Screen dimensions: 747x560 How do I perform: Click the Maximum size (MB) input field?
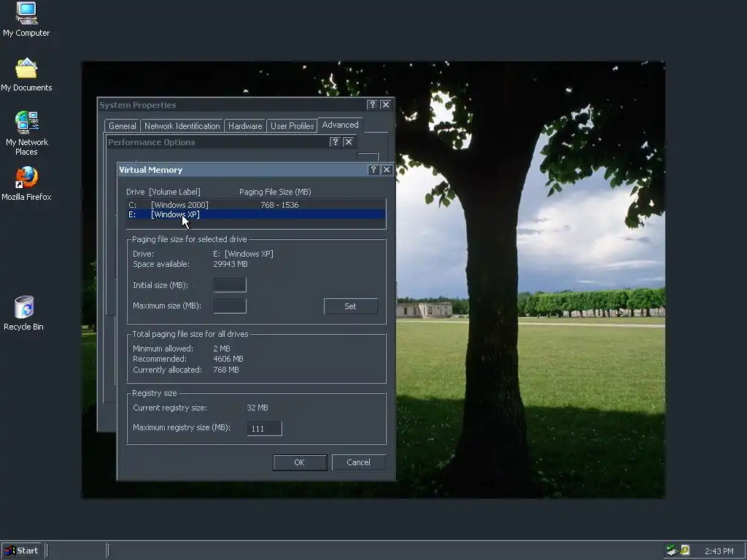tap(230, 306)
